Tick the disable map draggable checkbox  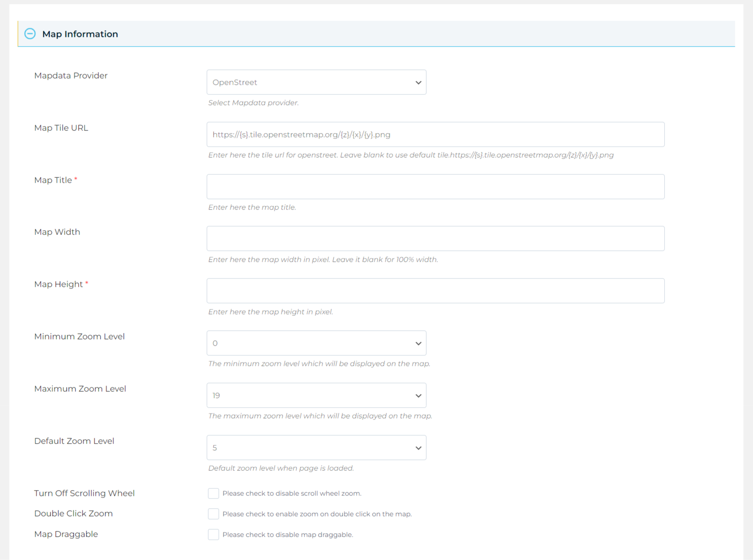[x=213, y=535]
